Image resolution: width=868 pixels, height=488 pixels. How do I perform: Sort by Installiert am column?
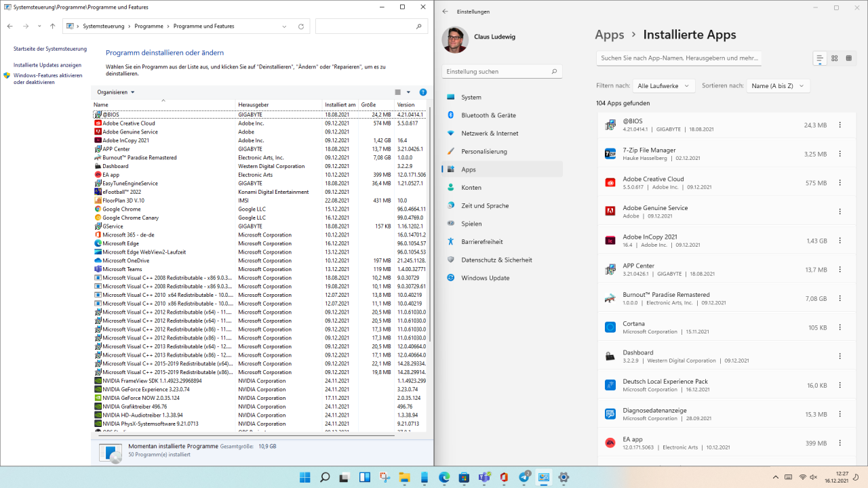340,105
